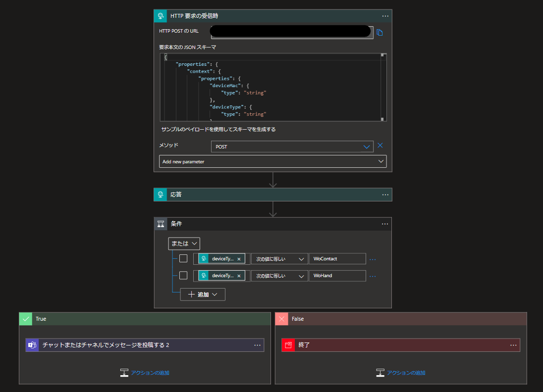Copy the HTTP POST URL using copy icon

point(380,31)
